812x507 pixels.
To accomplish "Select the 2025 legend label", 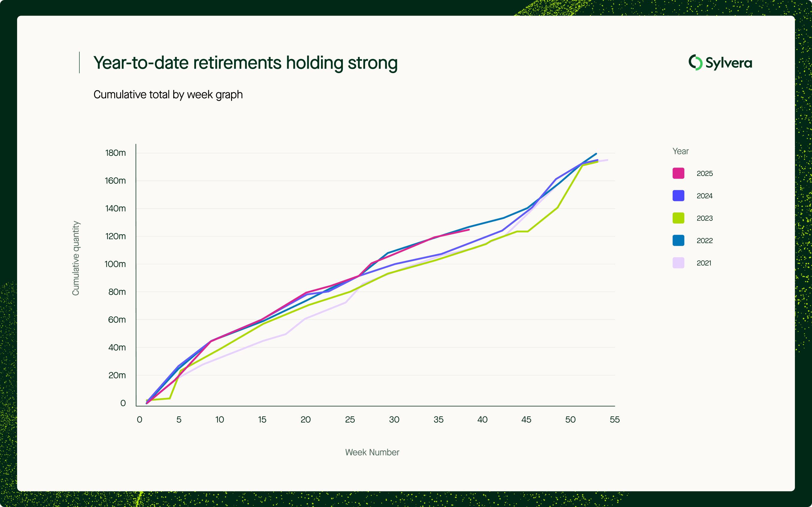I will 704,173.
